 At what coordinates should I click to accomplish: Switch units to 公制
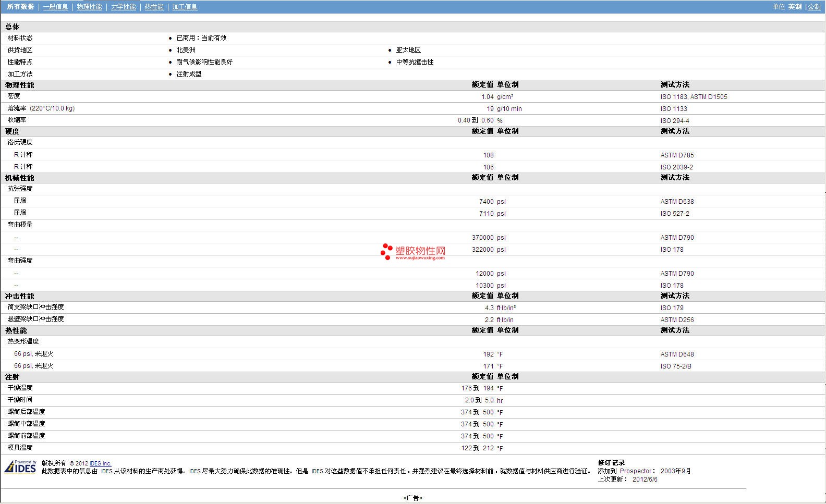[x=814, y=7]
